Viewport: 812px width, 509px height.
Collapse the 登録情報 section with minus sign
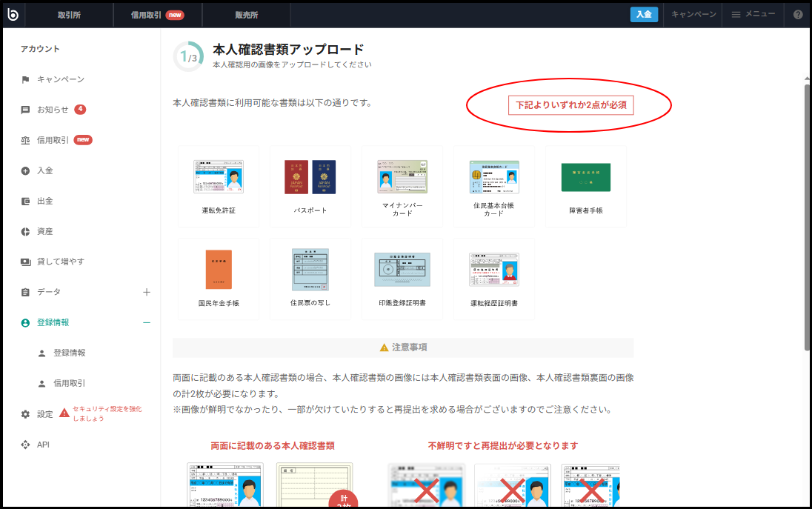(x=147, y=322)
